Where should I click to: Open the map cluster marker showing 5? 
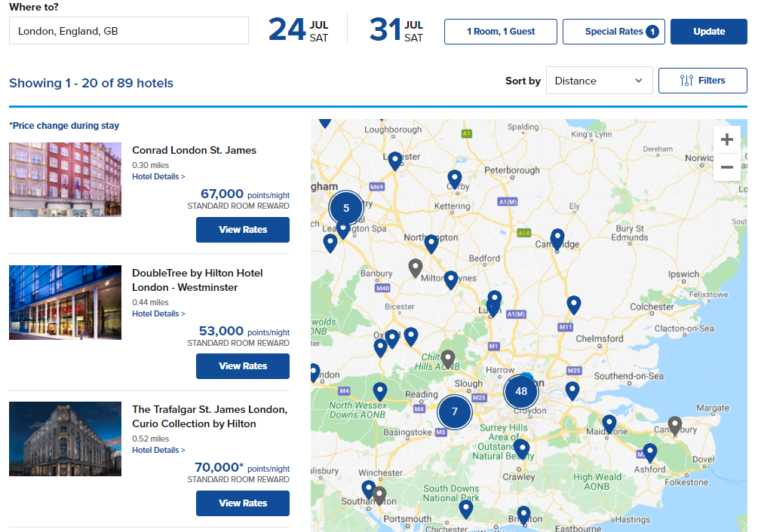346,208
